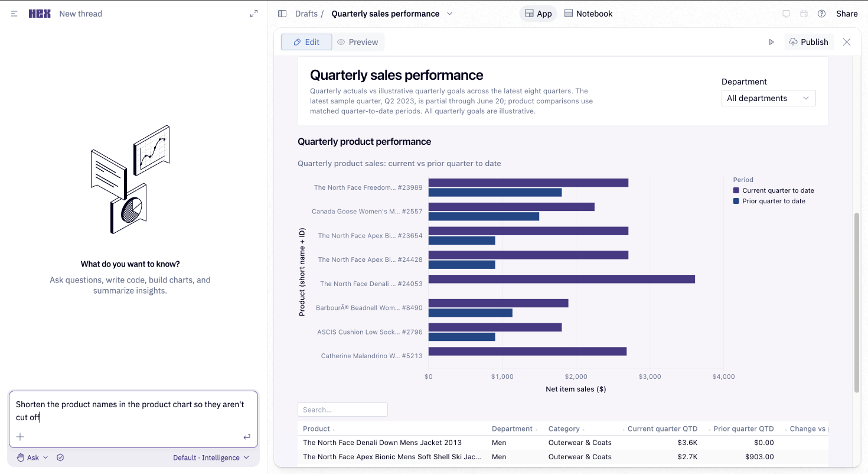Screen dimensions: 868x474
Task: Click the circled checkmark icon beside Ask
Action: click(x=60, y=457)
